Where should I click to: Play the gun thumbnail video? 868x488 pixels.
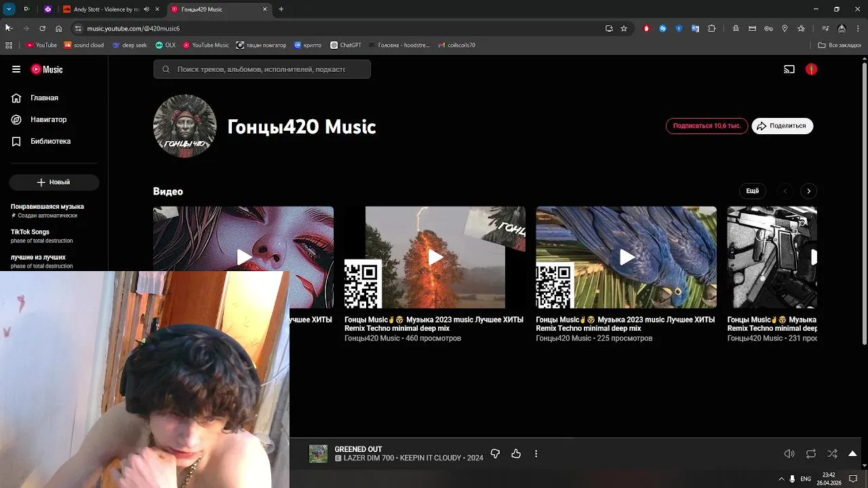tap(772, 258)
